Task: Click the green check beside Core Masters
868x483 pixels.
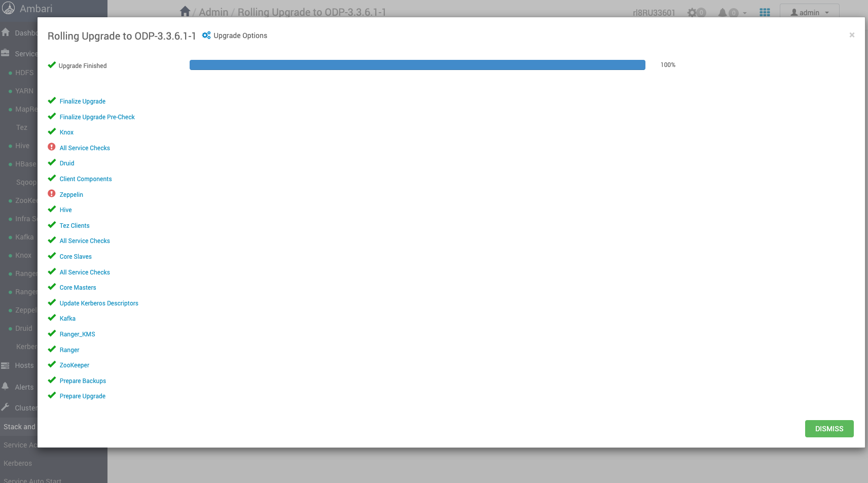Action: 52,287
